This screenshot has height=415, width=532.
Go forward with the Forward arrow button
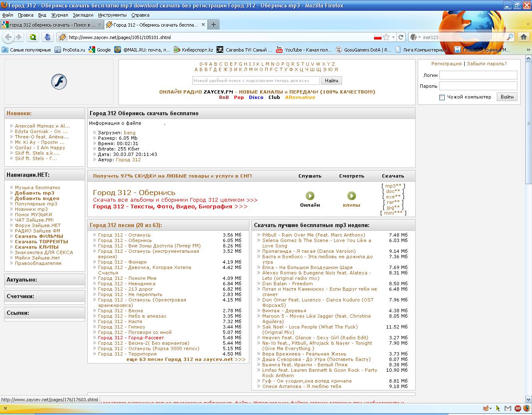[19, 37]
